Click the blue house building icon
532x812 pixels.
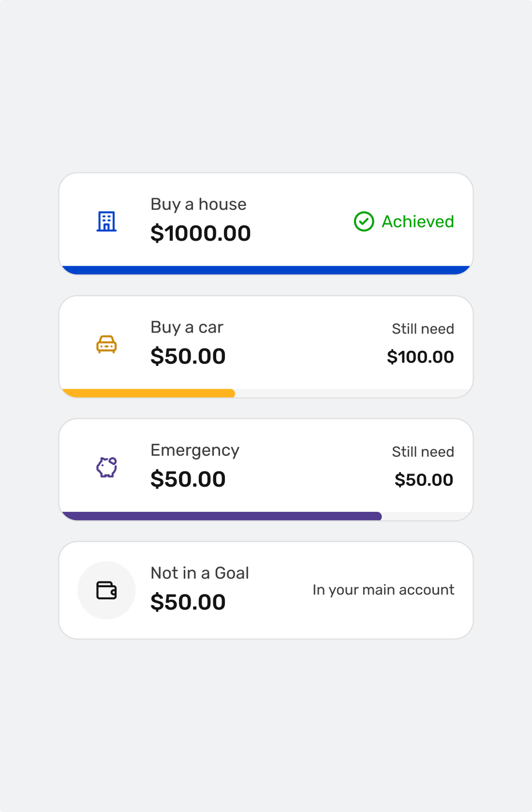click(x=106, y=221)
